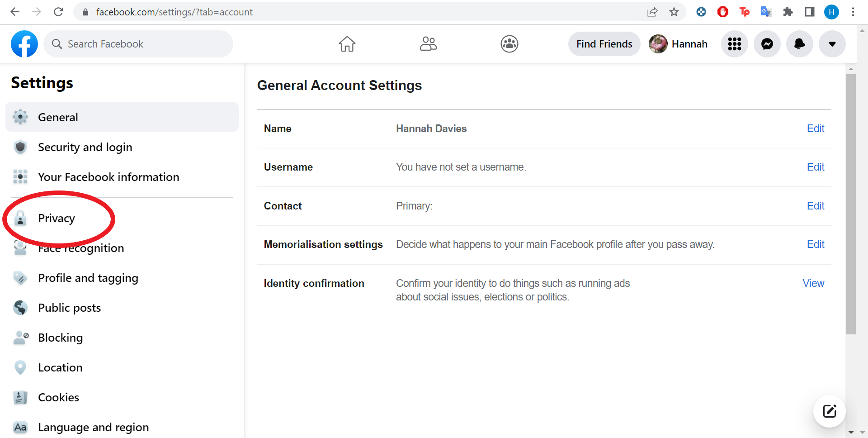Open the nine-dot menu grid icon
This screenshot has width=868, height=438.
coord(735,44)
